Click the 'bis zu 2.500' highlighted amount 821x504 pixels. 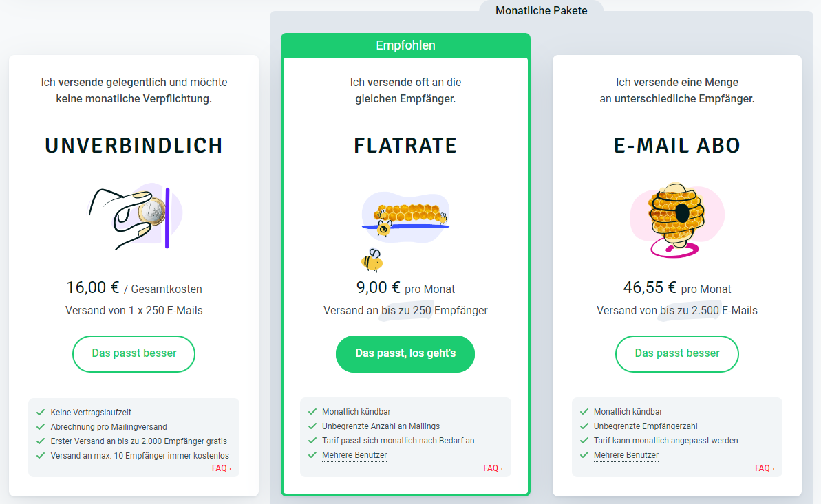690,310
